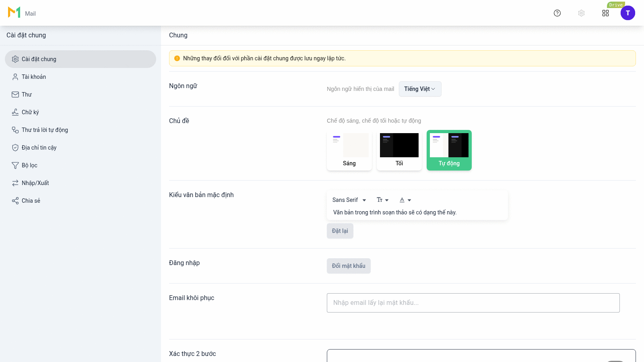Go to Địa chỉ tin cậy settings
This screenshot has height=362, width=644.
(x=80, y=148)
